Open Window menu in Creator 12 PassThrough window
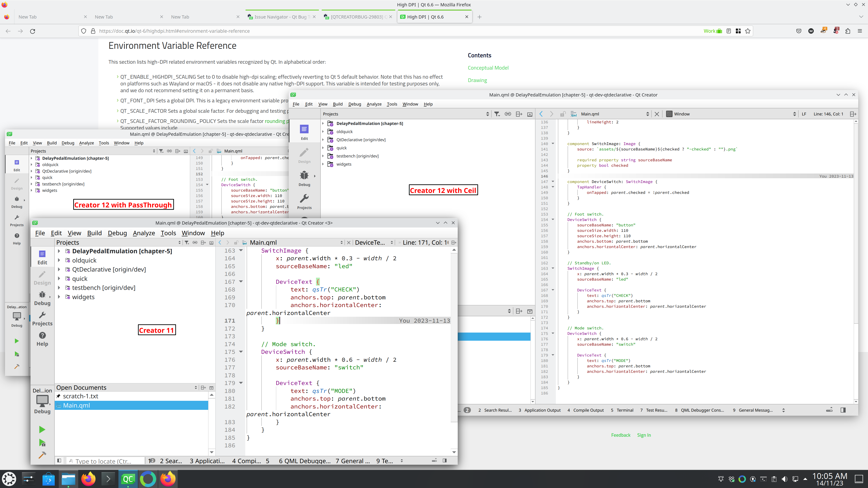This screenshot has height=488, width=868. 121,143
